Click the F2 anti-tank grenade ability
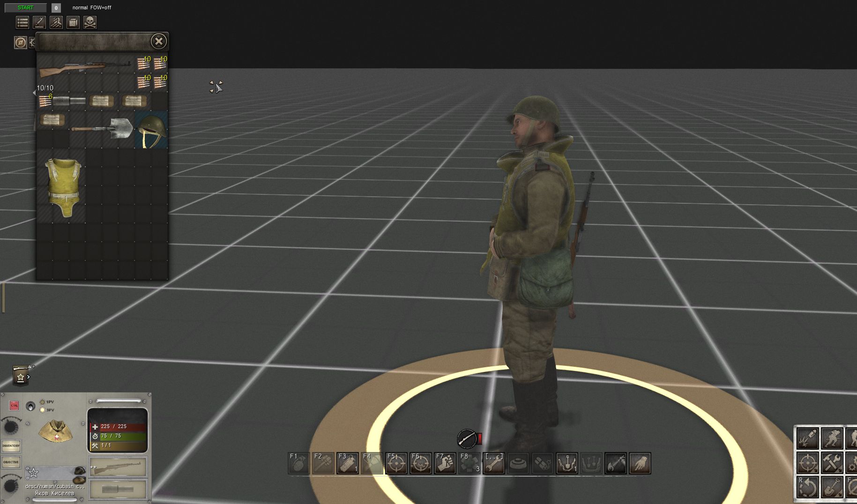 click(323, 463)
